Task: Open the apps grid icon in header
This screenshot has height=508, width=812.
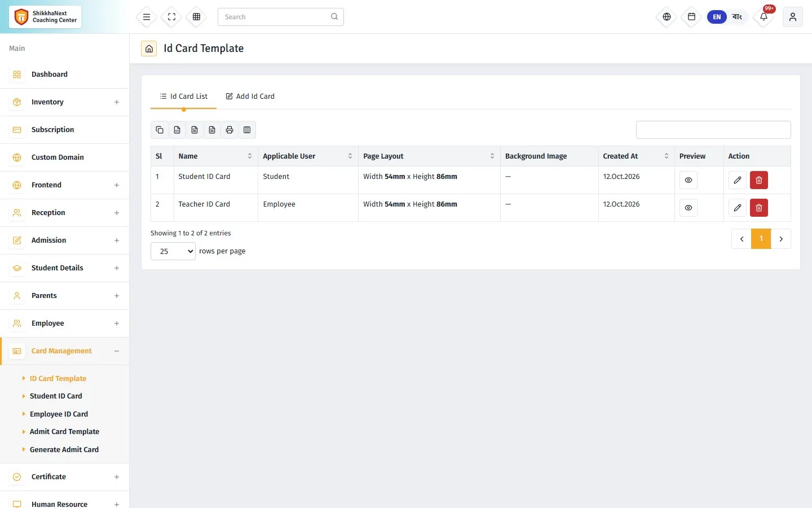Action: (197, 17)
